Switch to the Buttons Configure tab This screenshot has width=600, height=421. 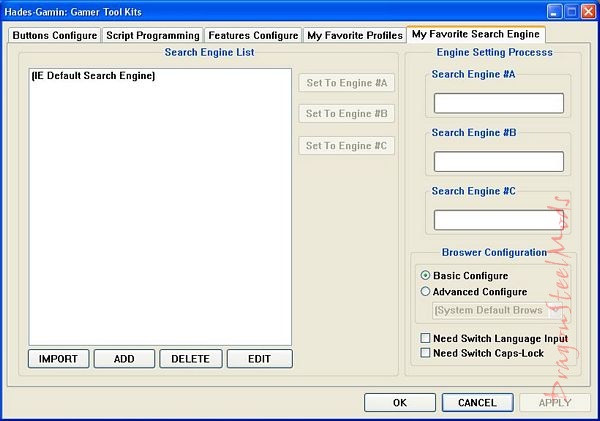coord(54,35)
